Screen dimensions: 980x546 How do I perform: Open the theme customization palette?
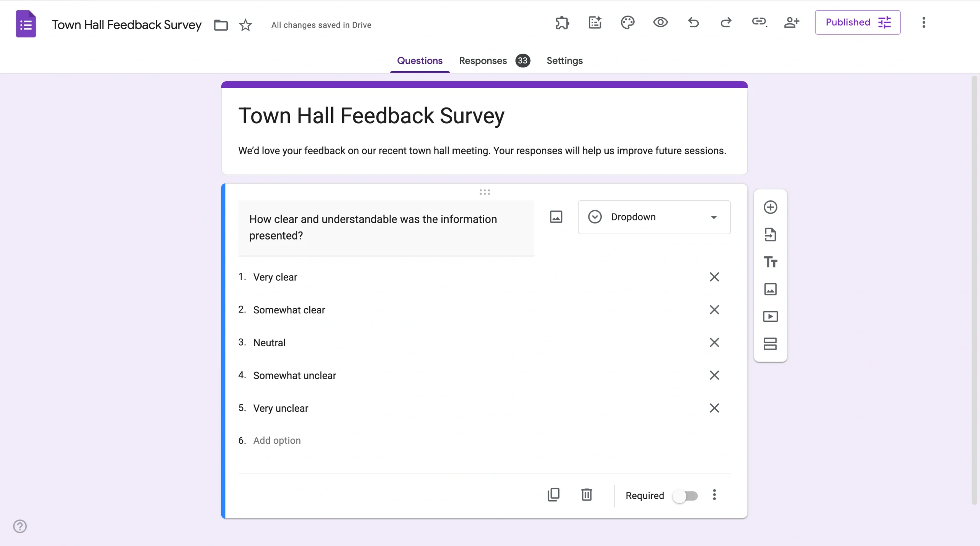point(627,23)
